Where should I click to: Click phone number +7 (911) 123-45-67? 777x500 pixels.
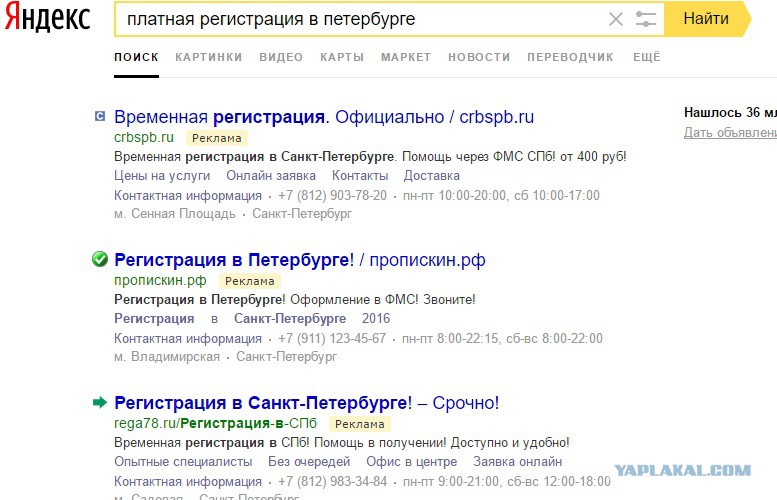[332, 338]
